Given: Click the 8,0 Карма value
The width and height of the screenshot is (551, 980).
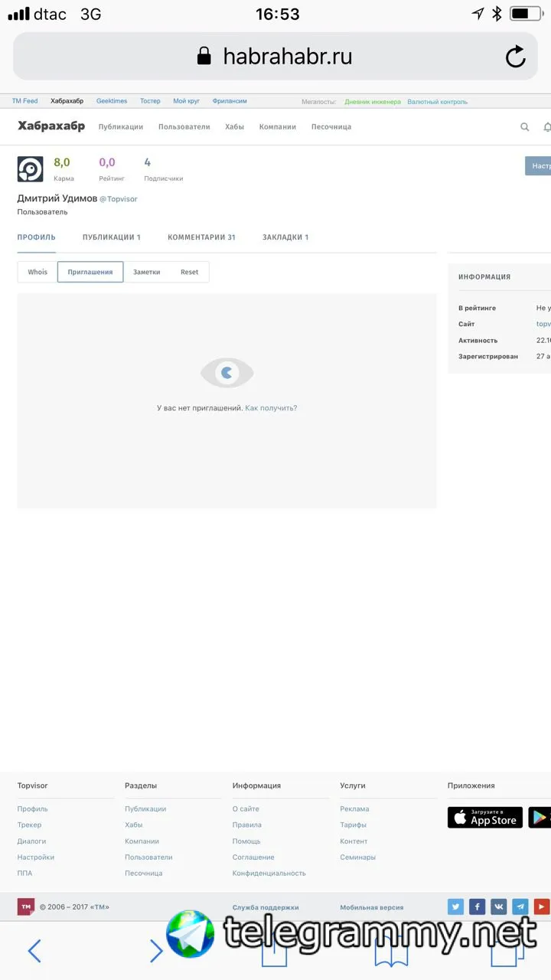Looking at the screenshot, I should [x=62, y=162].
